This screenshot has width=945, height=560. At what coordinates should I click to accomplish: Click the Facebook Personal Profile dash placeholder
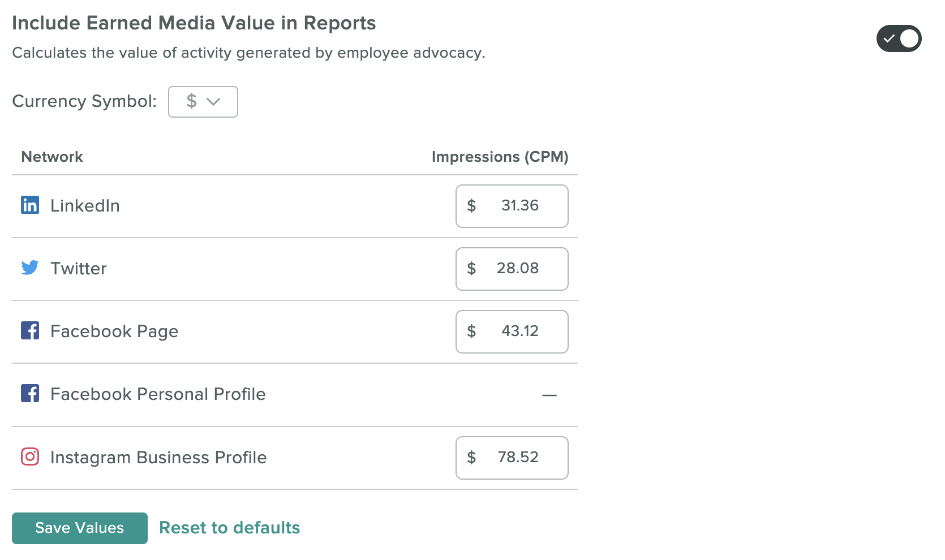click(549, 395)
